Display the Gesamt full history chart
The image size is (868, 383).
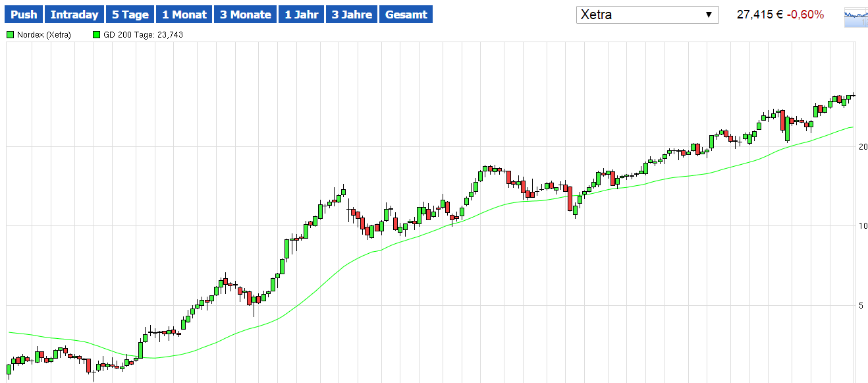(x=406, y=15)
